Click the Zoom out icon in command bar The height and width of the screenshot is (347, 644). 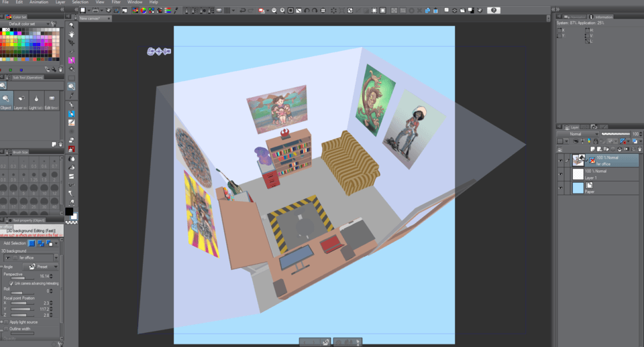pos(274,10)
